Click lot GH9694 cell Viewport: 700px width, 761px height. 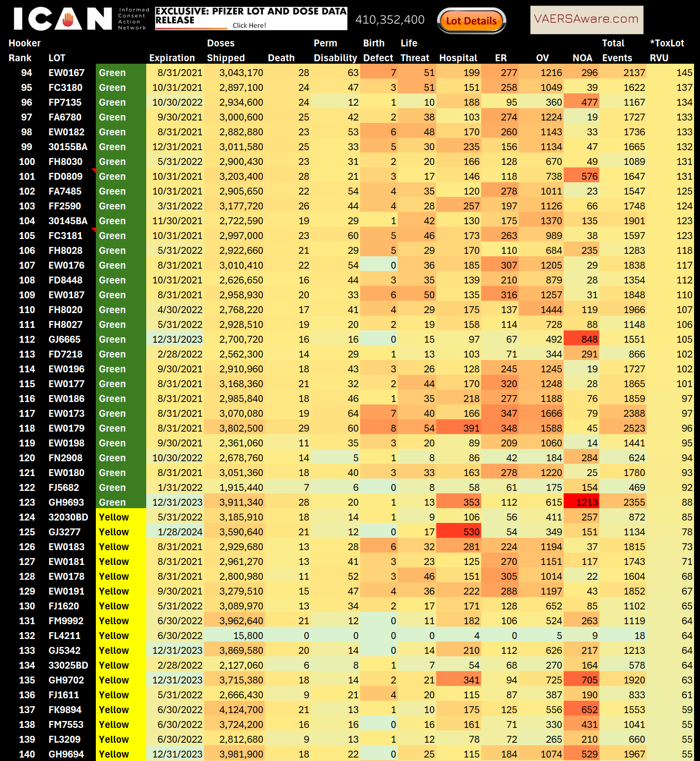[x=66, y=754]
